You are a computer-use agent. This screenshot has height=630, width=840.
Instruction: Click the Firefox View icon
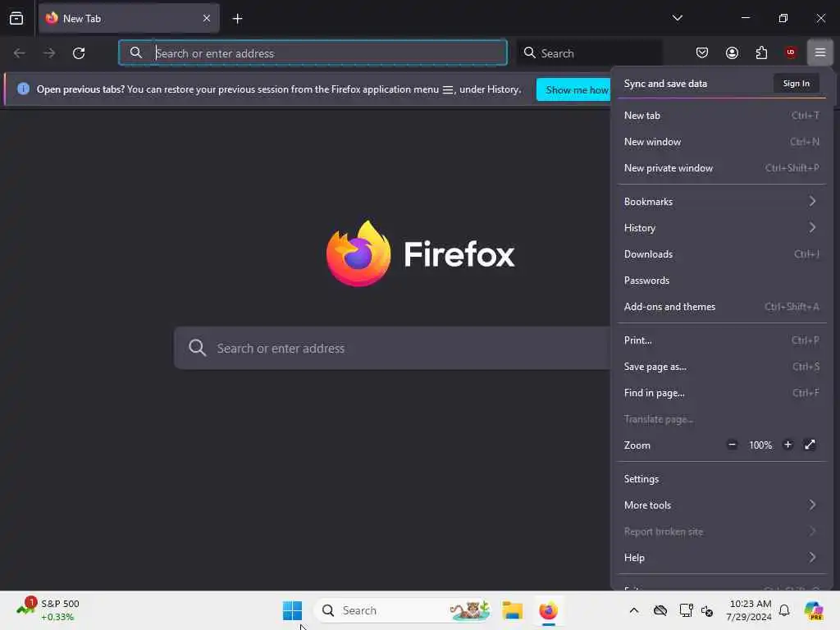16,18
